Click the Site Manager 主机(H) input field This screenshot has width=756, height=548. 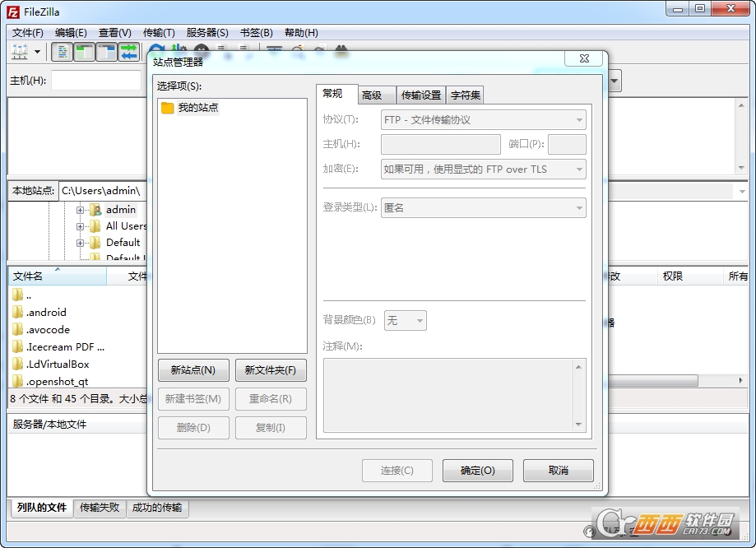[441, 144]
